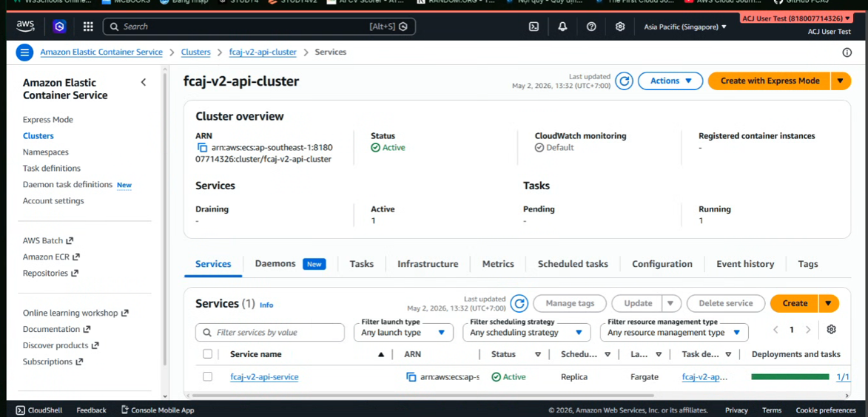
Task: Switch to the Scheduled tasks tab
Action: point(573,264)
